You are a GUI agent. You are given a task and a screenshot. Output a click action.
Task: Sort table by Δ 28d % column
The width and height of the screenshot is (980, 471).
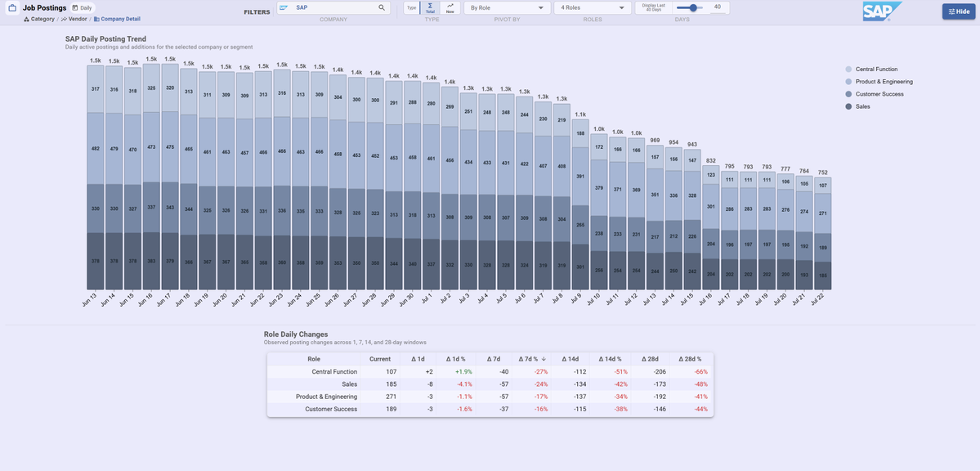tap(690, 359)
